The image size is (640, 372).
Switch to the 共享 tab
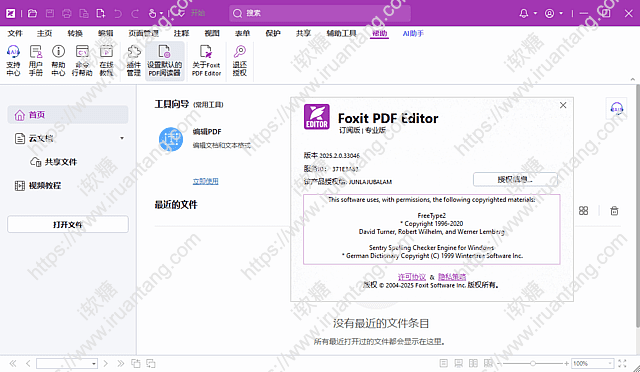pos(303,33)
